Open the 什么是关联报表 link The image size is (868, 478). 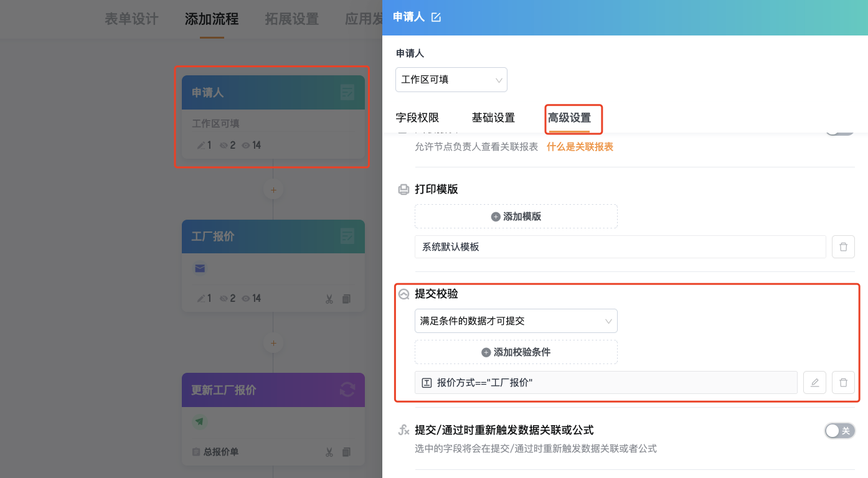(x=580, y=147)
